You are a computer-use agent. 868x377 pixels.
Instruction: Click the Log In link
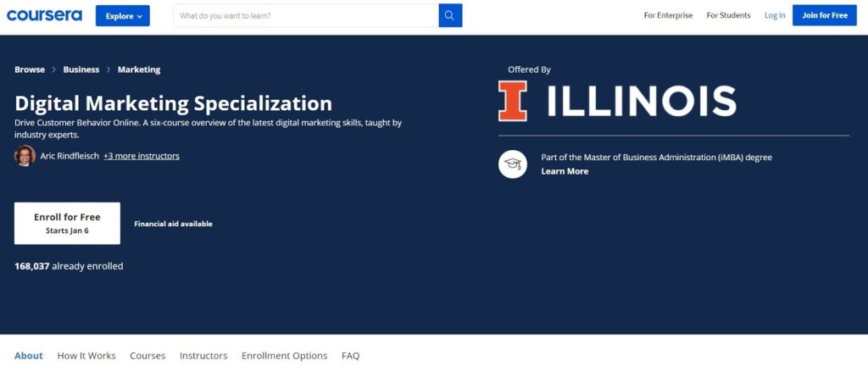click(775, 15)
